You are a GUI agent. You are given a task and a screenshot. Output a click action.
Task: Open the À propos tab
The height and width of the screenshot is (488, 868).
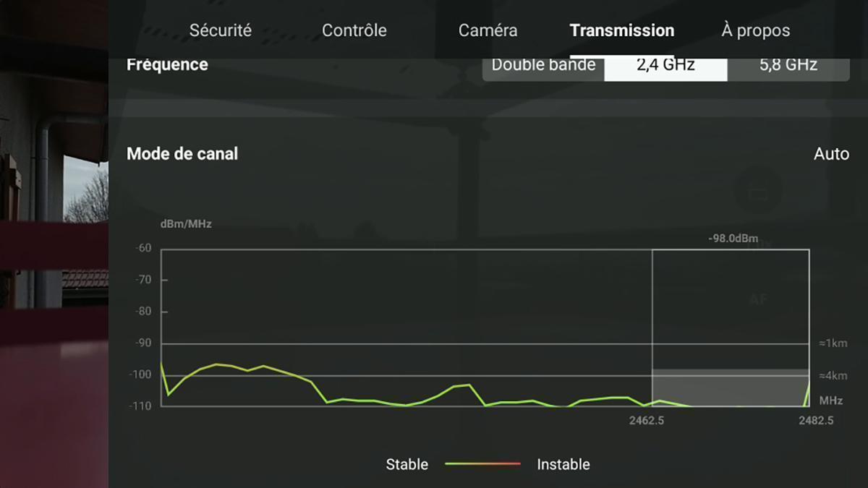coord(756,30)
